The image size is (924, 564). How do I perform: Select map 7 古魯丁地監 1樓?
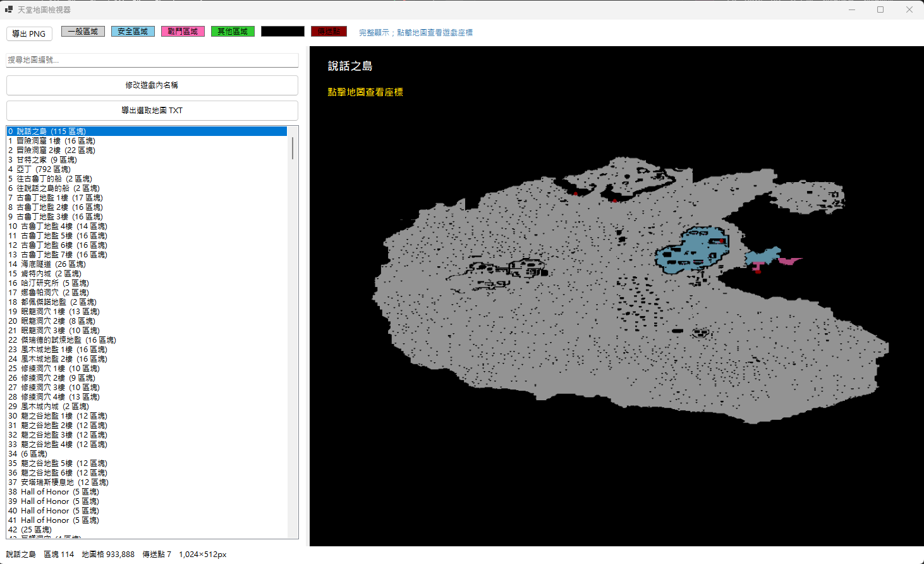(x=147, y=197)
